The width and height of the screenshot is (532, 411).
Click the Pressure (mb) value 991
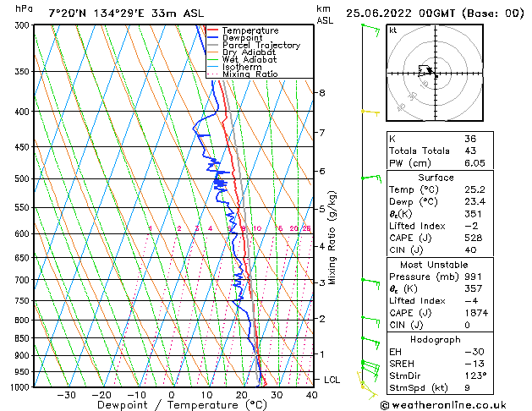[x=473, y=277]
